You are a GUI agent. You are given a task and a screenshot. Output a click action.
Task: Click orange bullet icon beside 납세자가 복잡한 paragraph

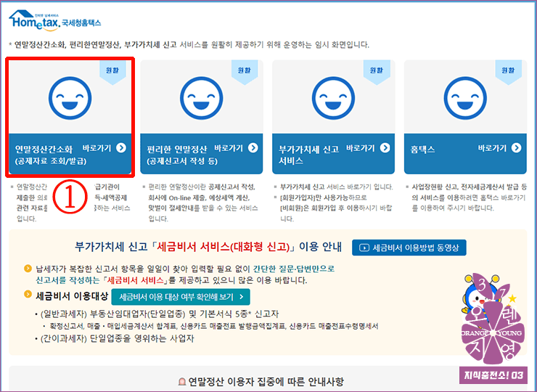tap(28, 269)
